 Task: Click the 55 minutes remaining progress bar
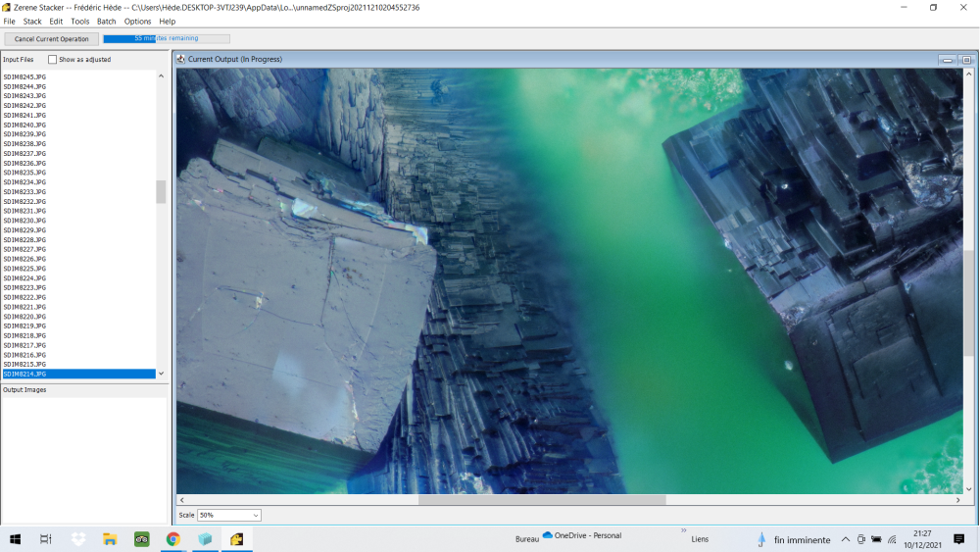pos(166,39)
